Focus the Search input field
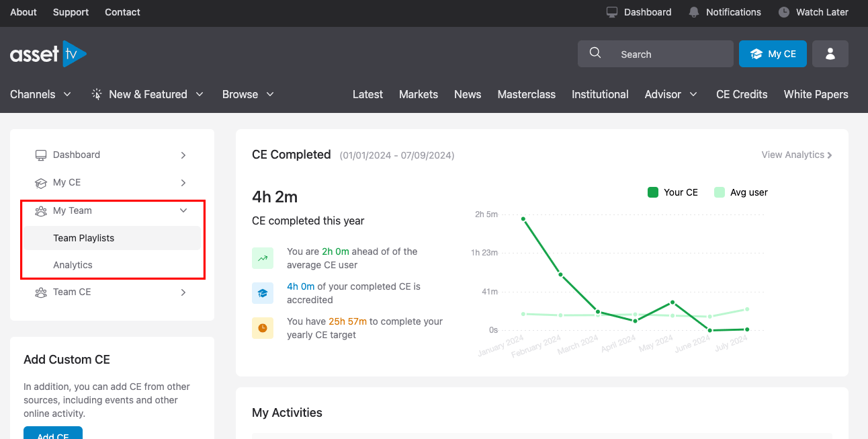 pos(665,54)
